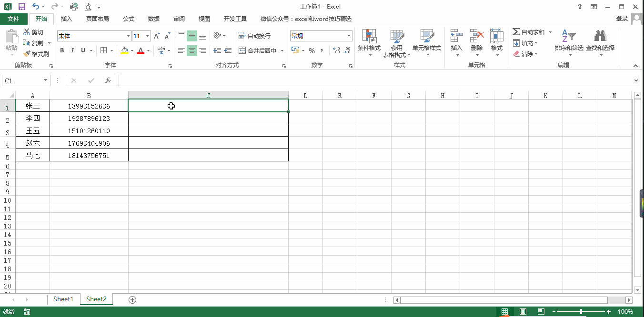Screen dimensions: 644x317
Task: Click the formula bar input field
Action: 375,80
